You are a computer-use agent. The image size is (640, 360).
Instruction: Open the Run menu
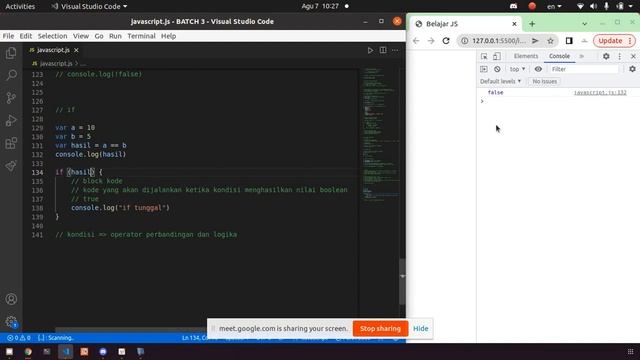pos(115,36)
